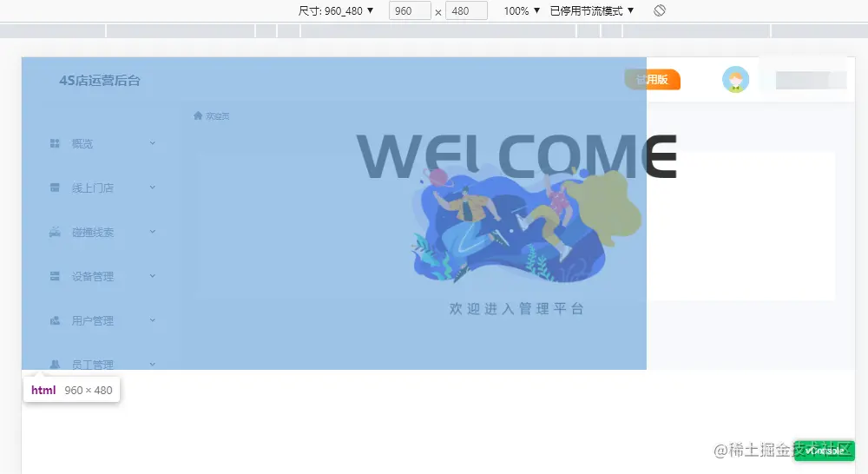Click the orange 试用版 badge
868x474 pixels.
652,80
